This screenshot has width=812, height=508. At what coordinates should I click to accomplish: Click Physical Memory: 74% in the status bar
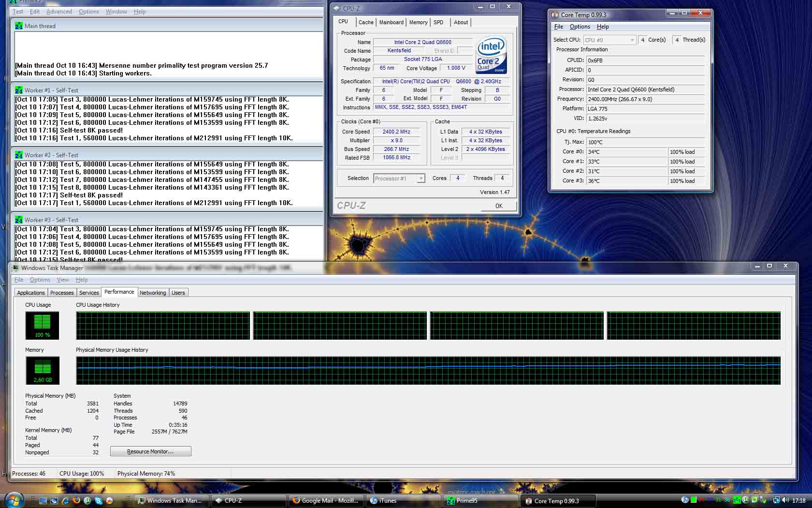click(x=146, y=474)
